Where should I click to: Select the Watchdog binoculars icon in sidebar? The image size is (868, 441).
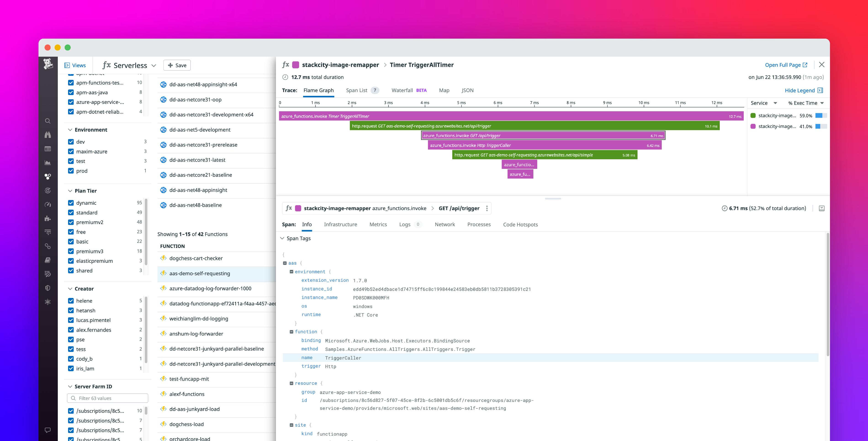point(48,135)
